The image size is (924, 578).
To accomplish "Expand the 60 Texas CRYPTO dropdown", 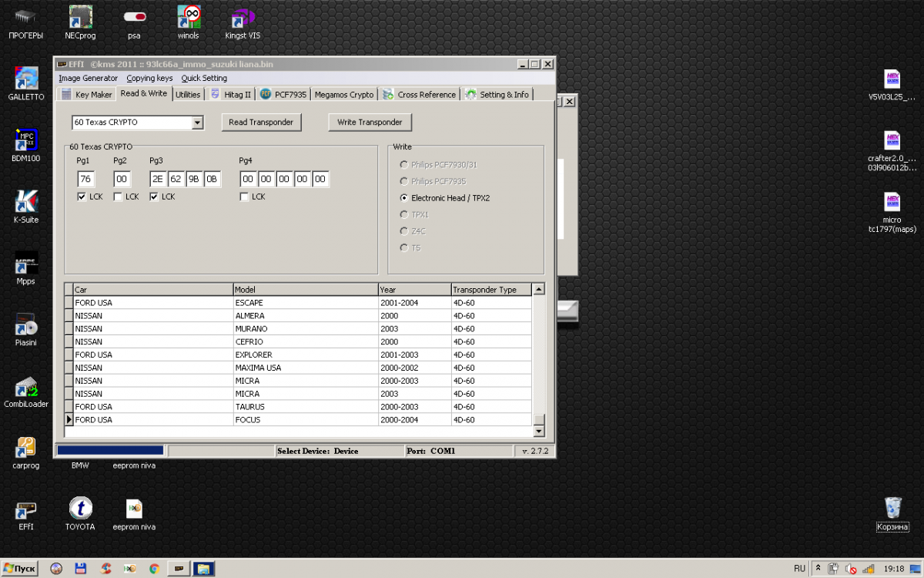I will pos(197,123).
